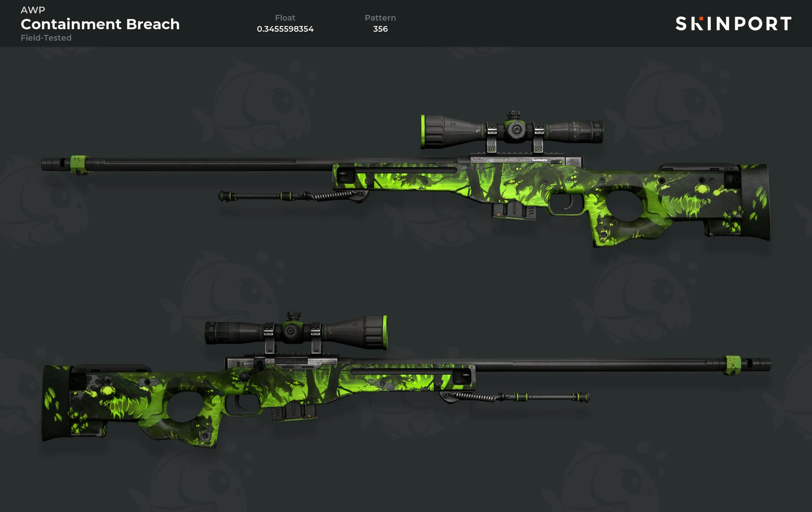Select the float value 0.3455598354
Viewport: 812px width, 512px height.
click(x=285, y=29)
